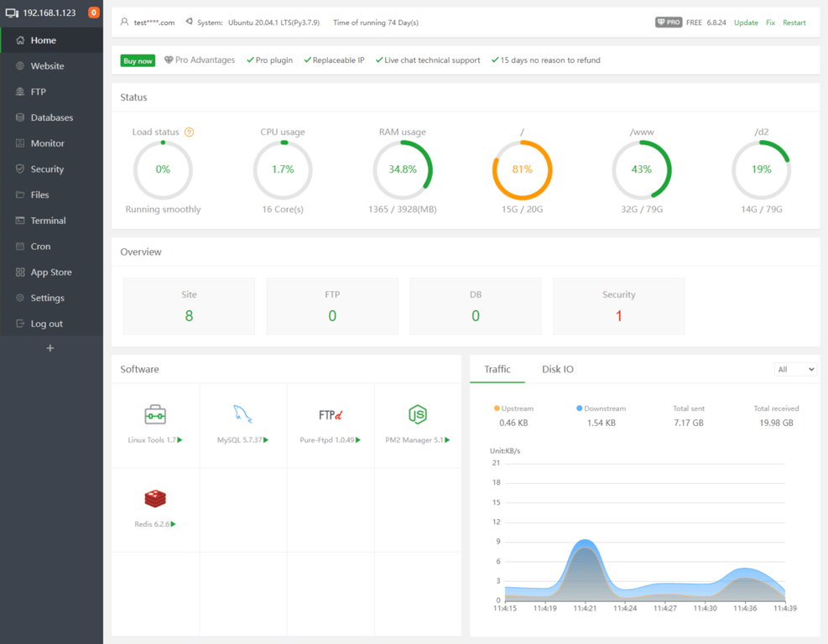Open Redis 6.2.6 from the Software panel

[154, 498]
